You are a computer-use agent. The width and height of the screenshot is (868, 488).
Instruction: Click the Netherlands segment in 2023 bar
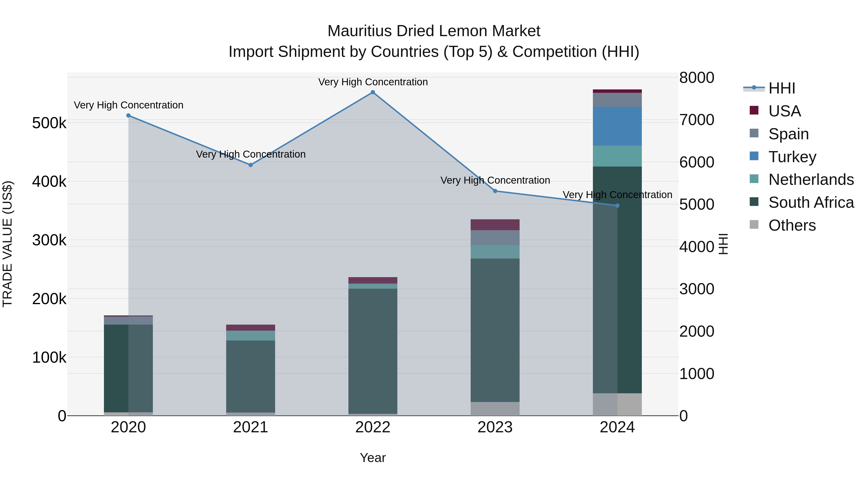[x=495, y=252]
